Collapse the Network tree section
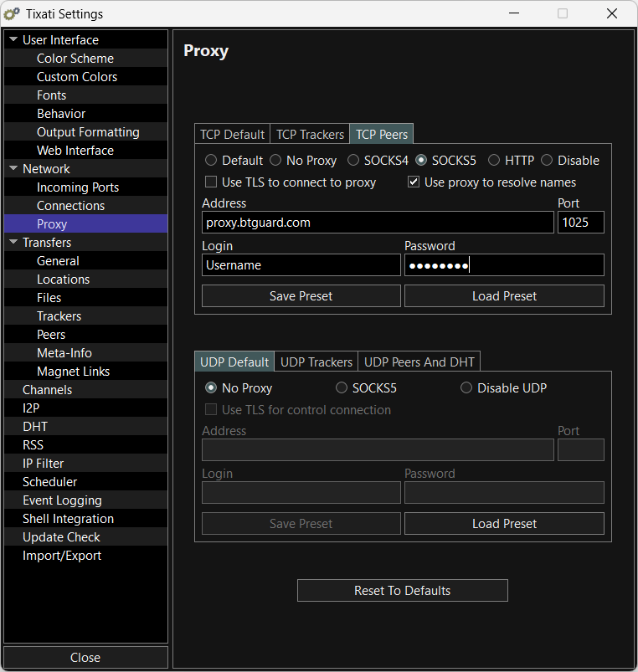This screenshot has width=638, height=672. click(x=13, y=169)
